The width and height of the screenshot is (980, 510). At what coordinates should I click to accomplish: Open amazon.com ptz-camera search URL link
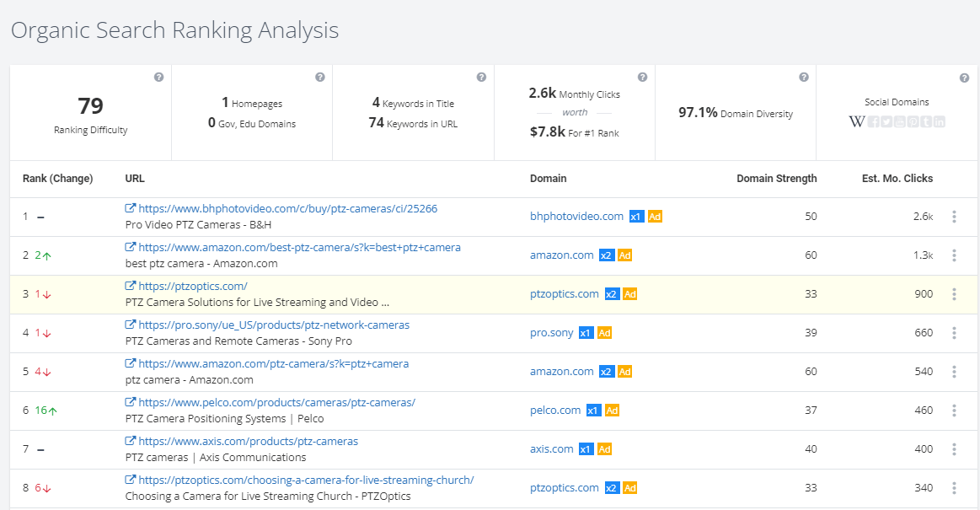[x=274, y=363]
